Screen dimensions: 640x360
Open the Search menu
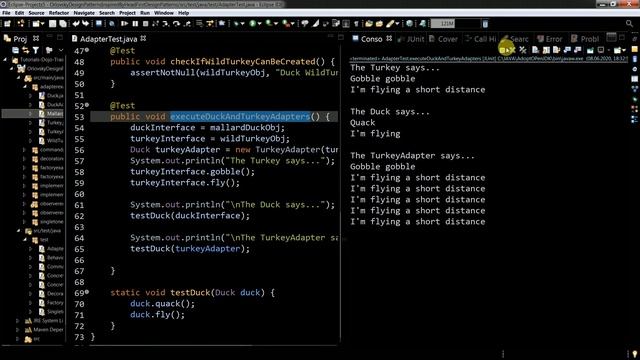[x=107, y=13]
